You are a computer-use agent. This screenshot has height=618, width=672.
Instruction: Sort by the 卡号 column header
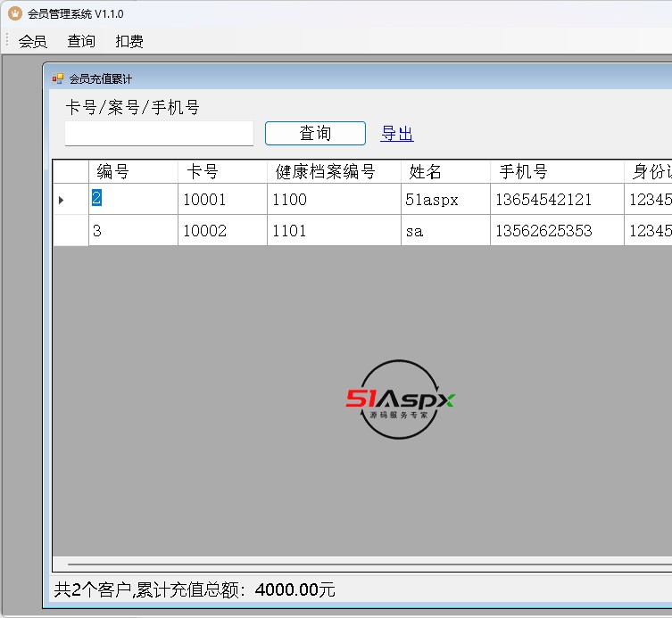(222, 172)
